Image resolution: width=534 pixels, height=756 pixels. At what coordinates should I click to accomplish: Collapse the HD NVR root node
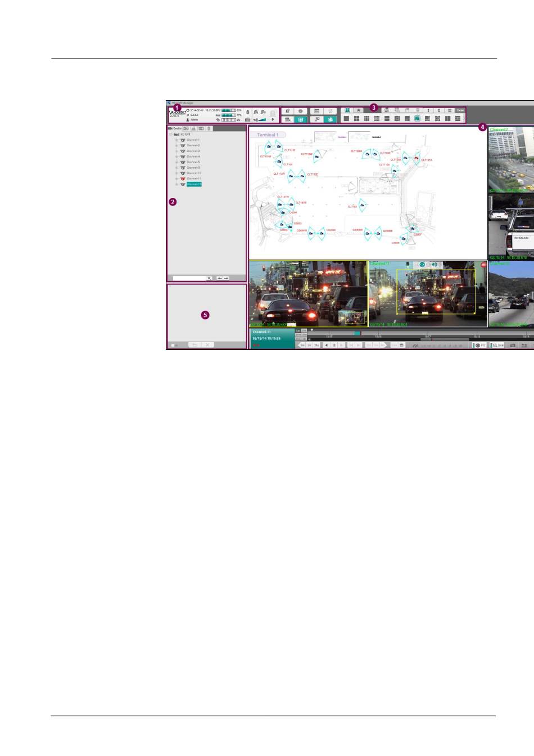(170, 134)
